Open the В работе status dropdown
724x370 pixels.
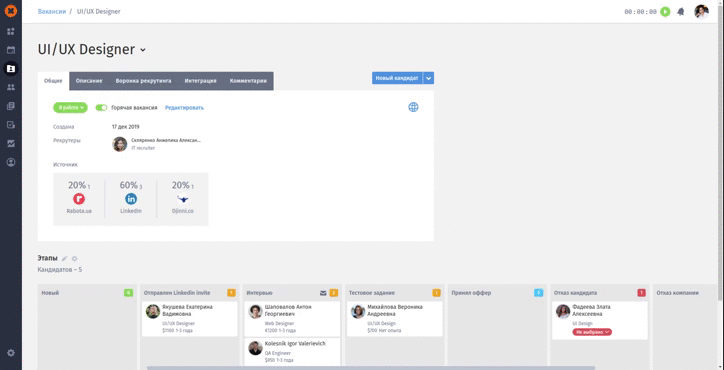pos(70,108)
